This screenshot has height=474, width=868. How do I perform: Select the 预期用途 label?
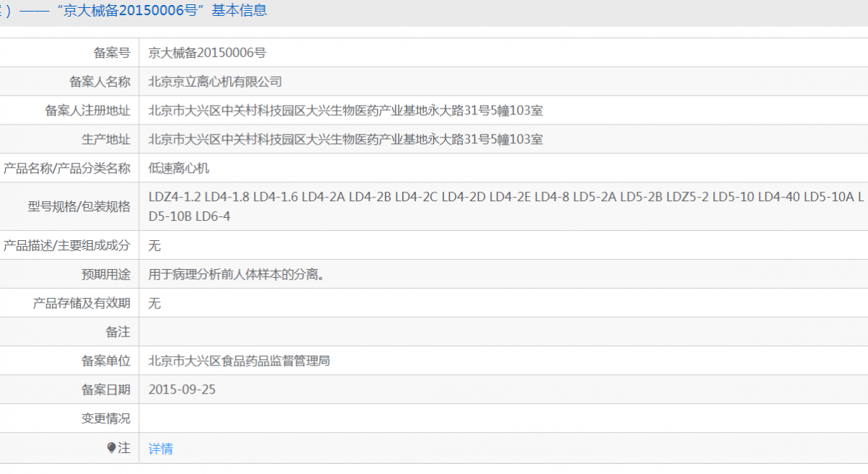pyautogui.click(x=106, y=274)
